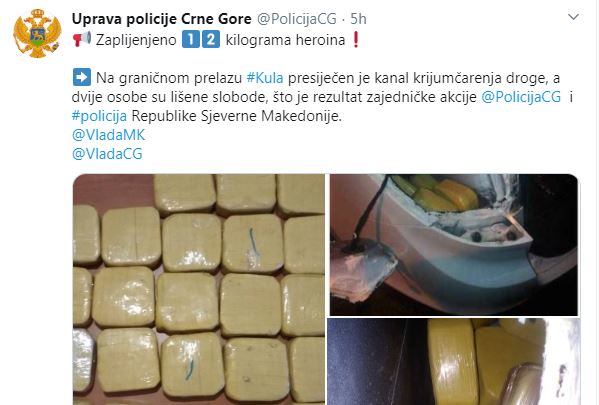
Task: Click the right arrow emoji before Na graničnom
Action: [x=81, y=78]
